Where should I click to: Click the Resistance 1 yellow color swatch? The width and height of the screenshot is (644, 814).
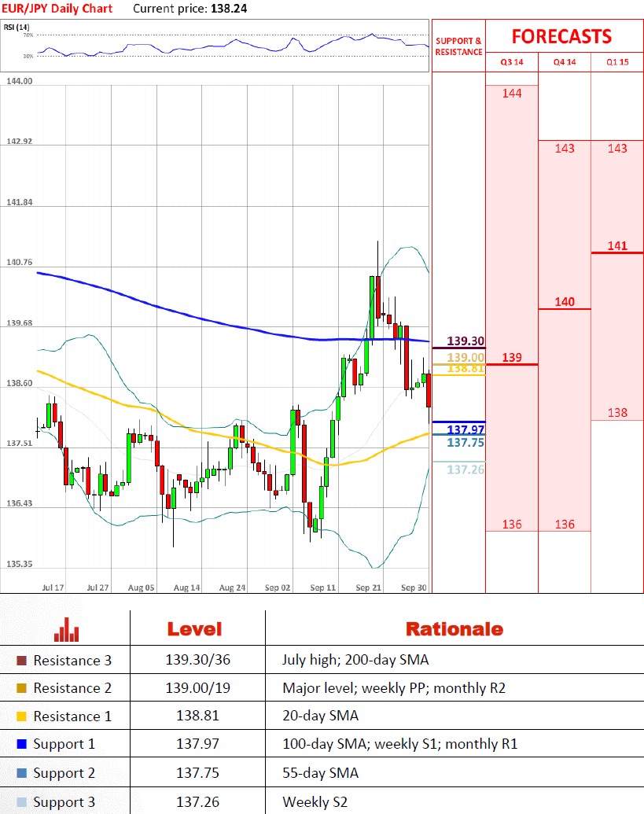21,716
